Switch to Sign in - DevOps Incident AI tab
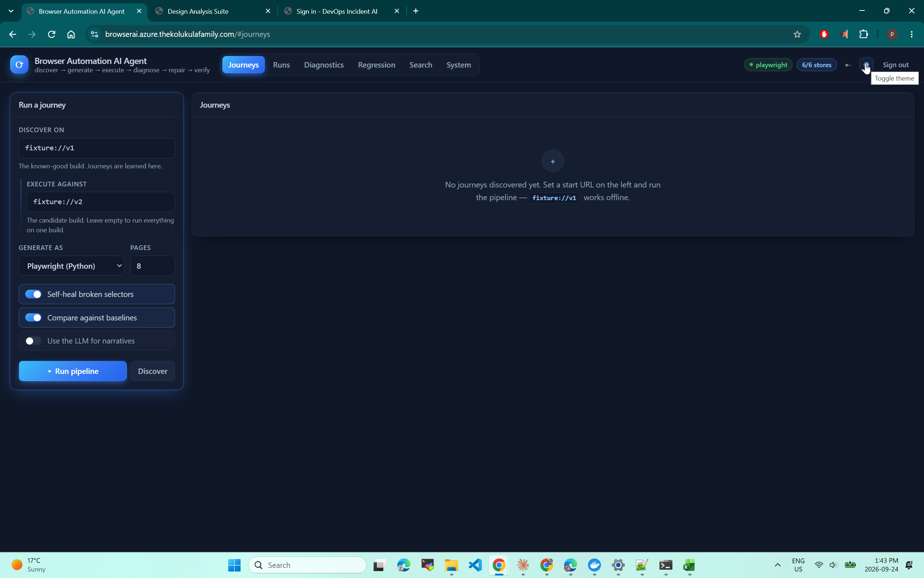 (x=342, y=11)
